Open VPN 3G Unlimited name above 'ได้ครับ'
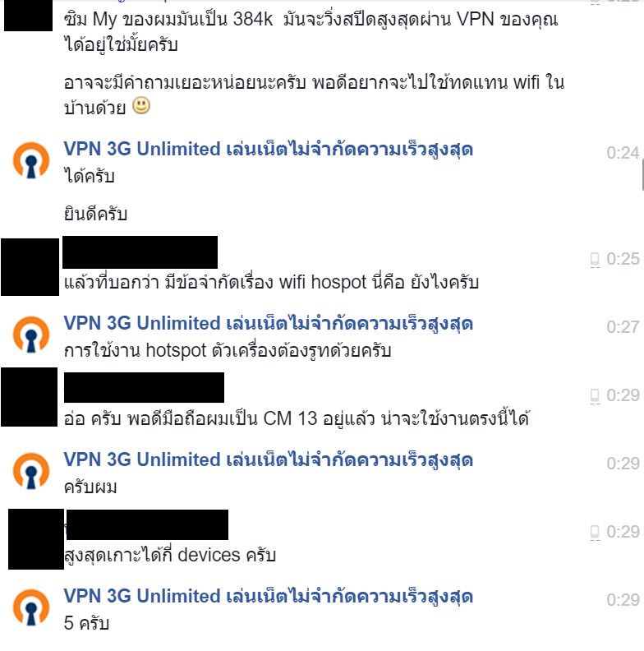Screen dimensions: 644x651 point(268,149)
